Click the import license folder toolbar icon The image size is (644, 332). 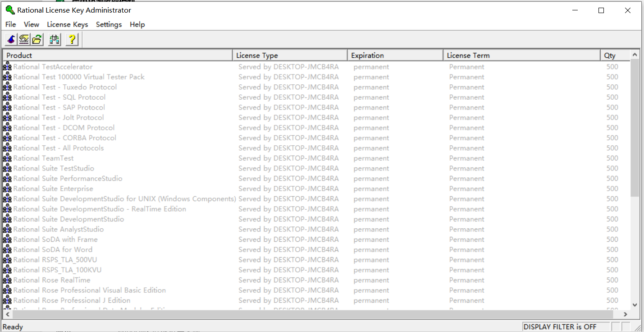(x=37, y=40)
